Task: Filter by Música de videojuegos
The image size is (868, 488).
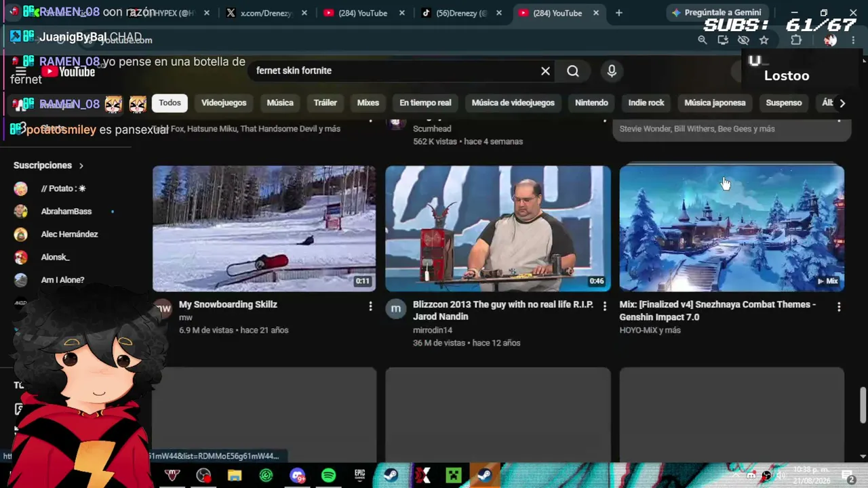Action: pos(513,103)
